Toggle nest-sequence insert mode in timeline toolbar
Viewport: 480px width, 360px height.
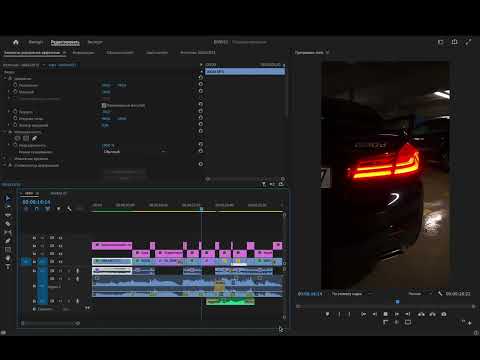click(26, 209)
